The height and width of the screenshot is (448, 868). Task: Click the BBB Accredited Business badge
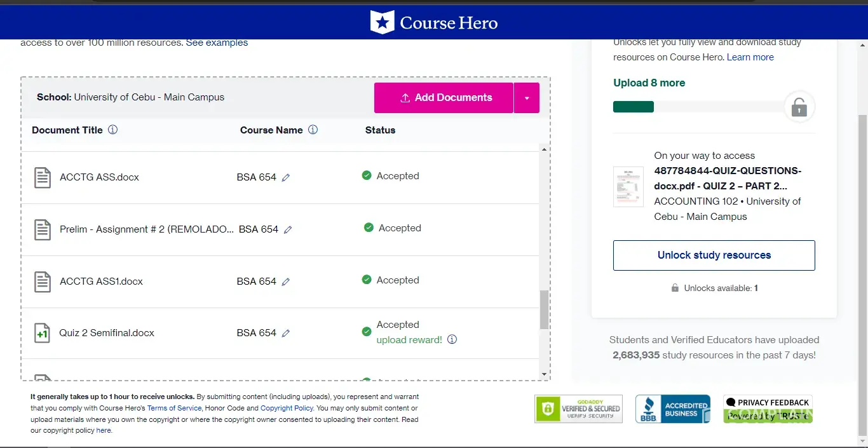[x=673, y=409]
